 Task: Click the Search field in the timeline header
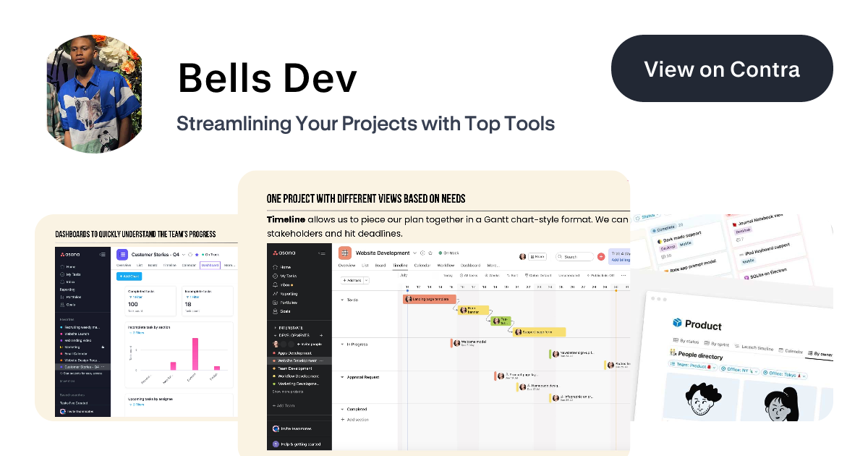tap(574, 256)
